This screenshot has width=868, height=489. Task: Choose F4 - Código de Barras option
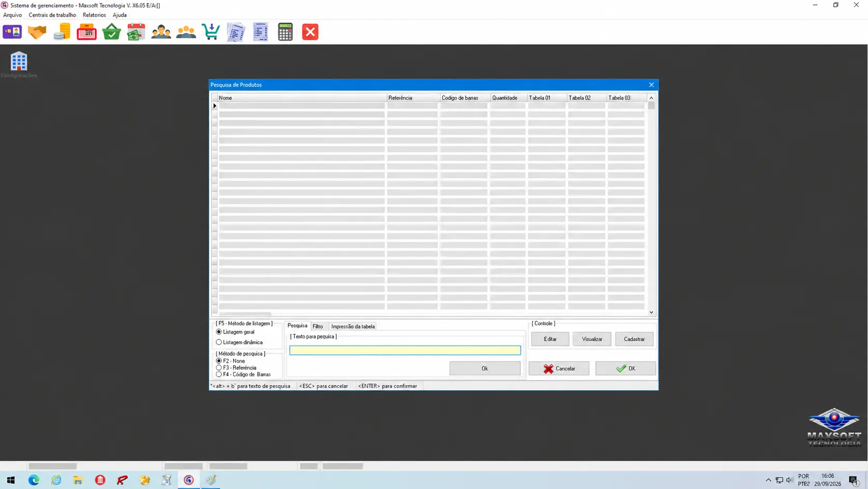[243, 374]
